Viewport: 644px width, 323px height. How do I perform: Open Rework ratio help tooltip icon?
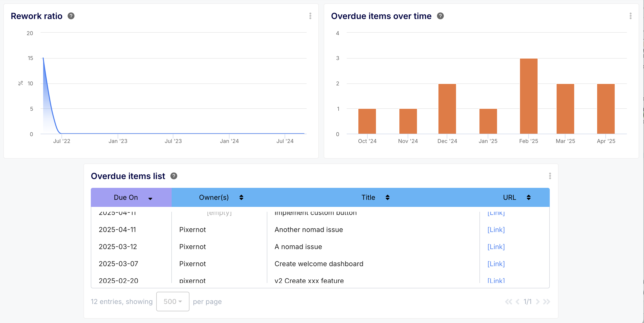click(x=71, y=16)
